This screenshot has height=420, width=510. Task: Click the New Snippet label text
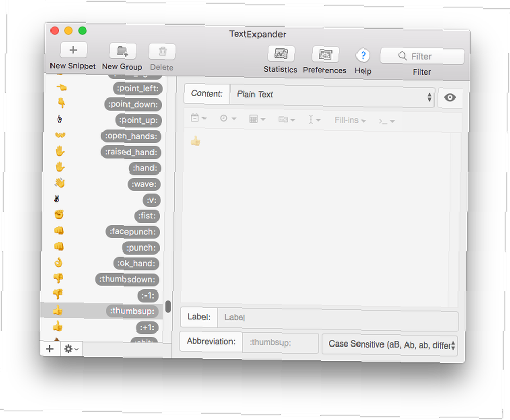73,66
